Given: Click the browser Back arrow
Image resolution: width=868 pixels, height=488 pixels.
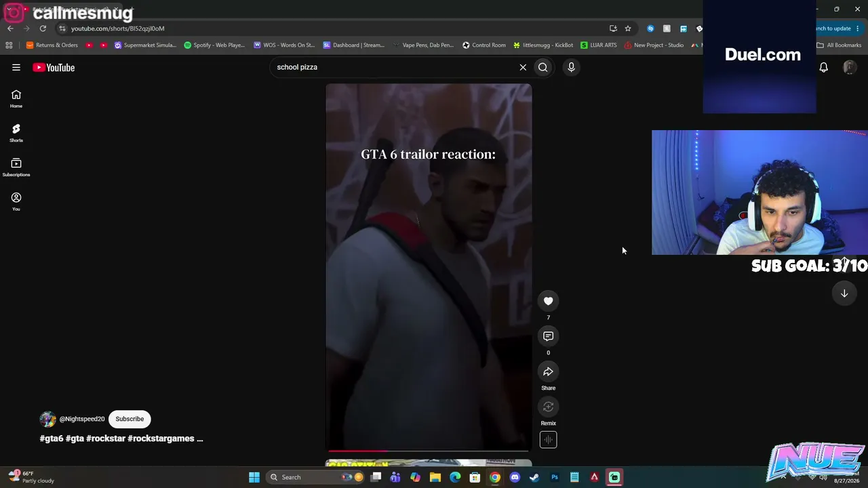Looking at the screenshot, I should 10,28.
